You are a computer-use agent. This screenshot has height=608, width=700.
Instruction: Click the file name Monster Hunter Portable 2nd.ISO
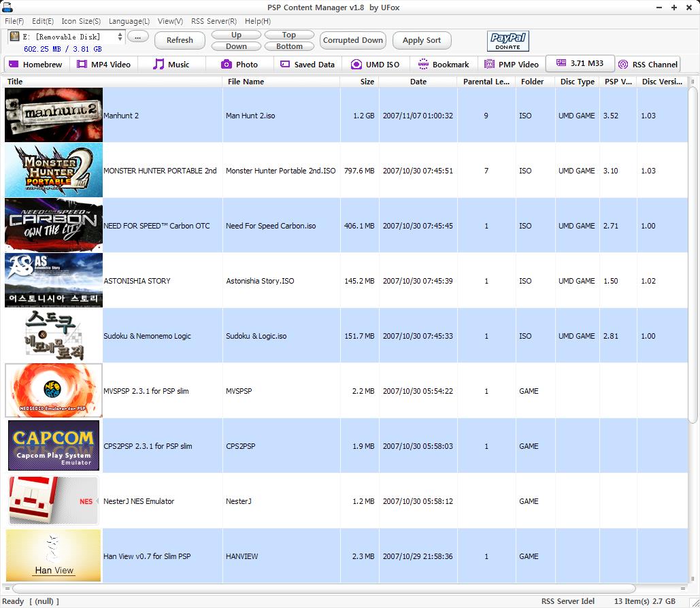point(281,171)
